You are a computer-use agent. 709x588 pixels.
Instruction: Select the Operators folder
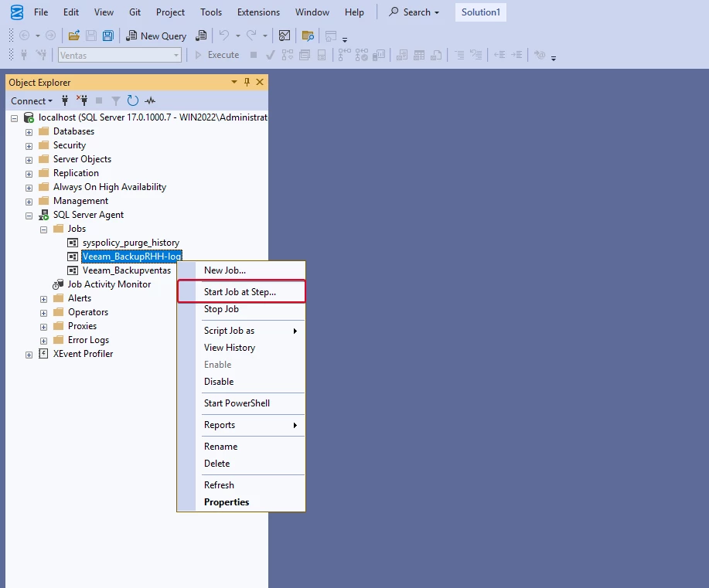coord(88,312)
